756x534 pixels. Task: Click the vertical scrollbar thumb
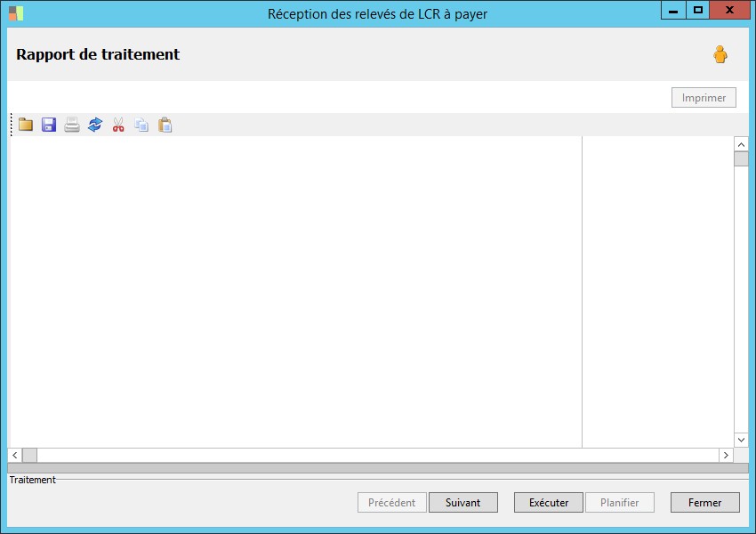741,158
